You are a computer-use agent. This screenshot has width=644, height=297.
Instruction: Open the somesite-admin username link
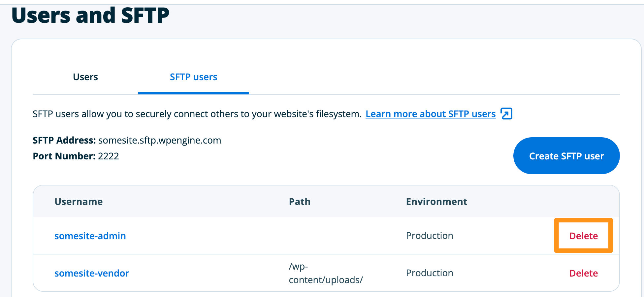pos(90,236)
